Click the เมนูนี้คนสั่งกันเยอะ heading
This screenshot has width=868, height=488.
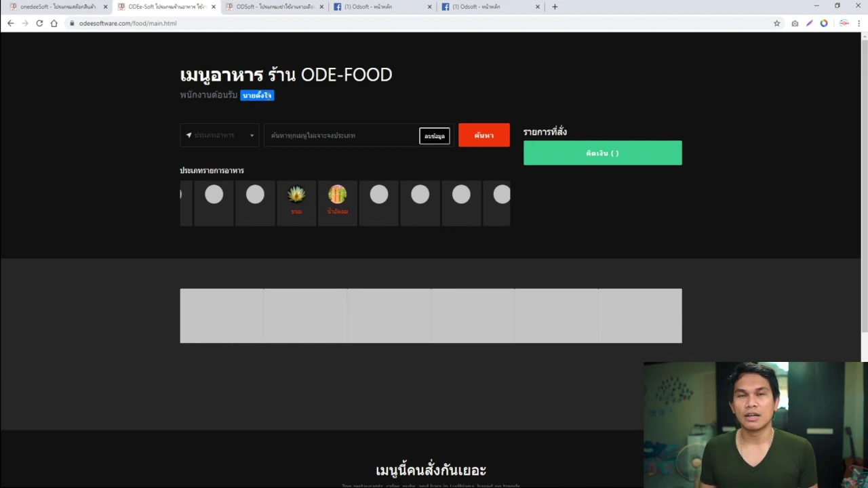point(431,470)
